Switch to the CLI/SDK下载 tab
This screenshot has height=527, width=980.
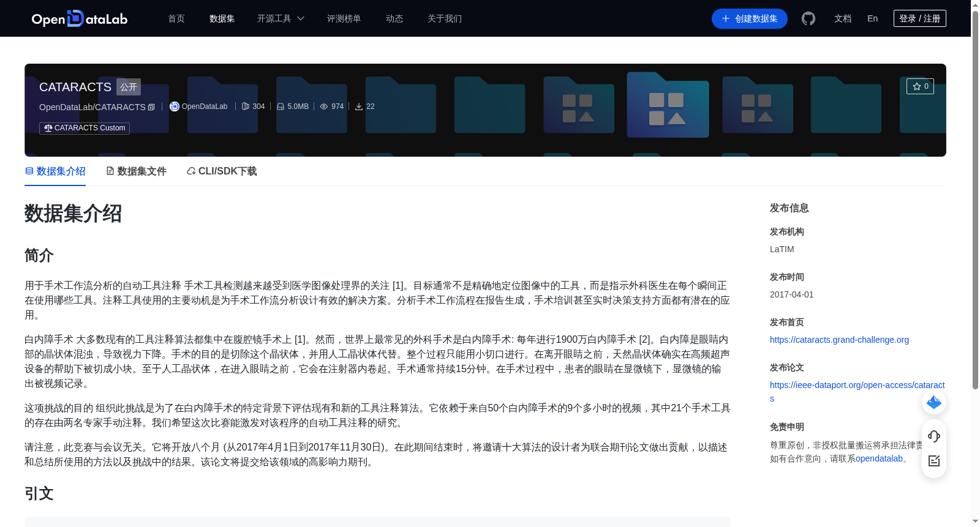[x=222, y=171]
